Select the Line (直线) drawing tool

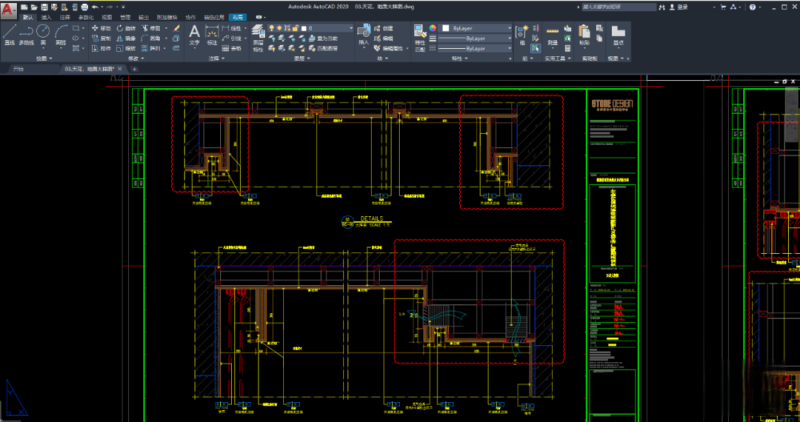tap(9, 33)
